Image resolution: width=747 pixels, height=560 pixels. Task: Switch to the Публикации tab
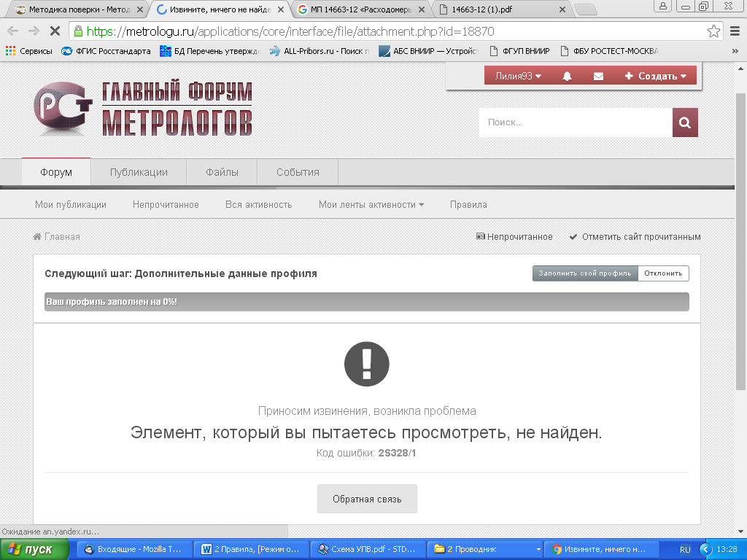(139, 172)
